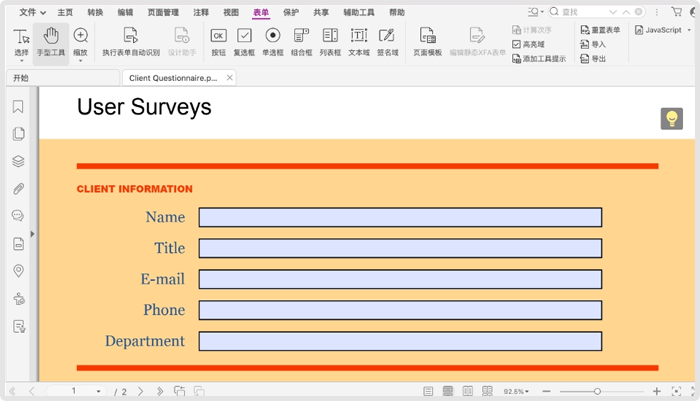This screenshot has width=700, height=401.
Task: Choose the 单选框 radio button field tool
Action: (x=272, y=42)
